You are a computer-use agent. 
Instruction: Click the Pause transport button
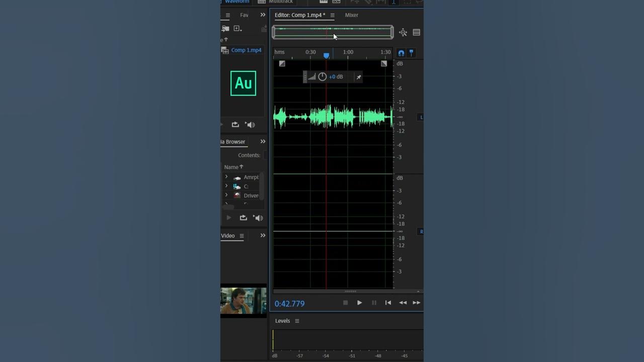pyautogui.click(x=374, y=303)
